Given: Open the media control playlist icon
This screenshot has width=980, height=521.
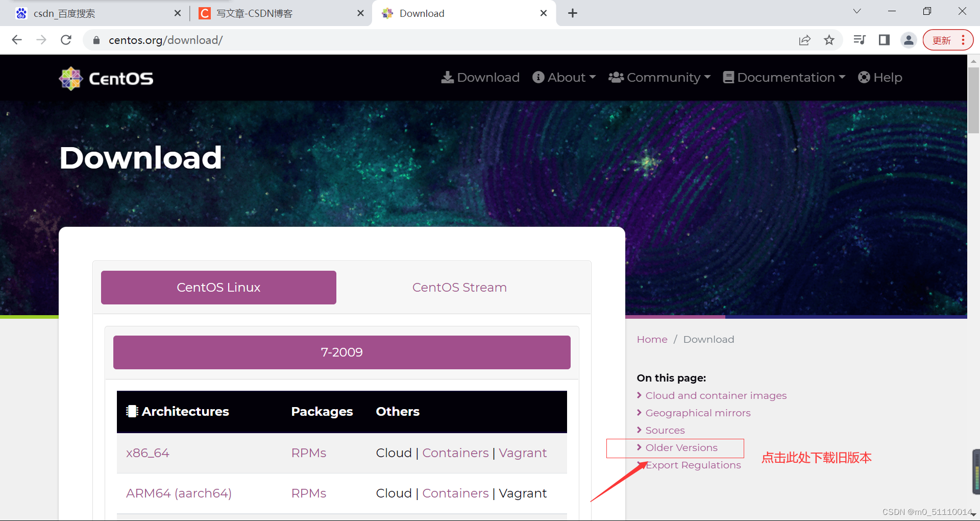Looking at the screenshot, I should [860, 40].
